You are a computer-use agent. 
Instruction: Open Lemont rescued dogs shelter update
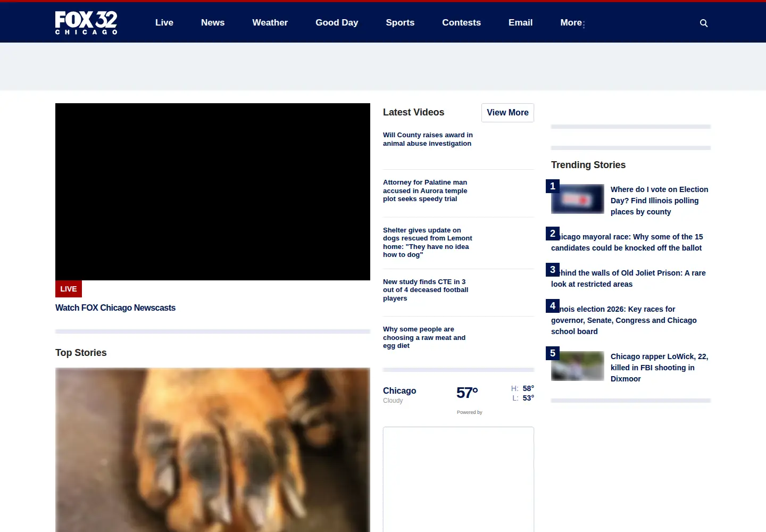point(428,243)
